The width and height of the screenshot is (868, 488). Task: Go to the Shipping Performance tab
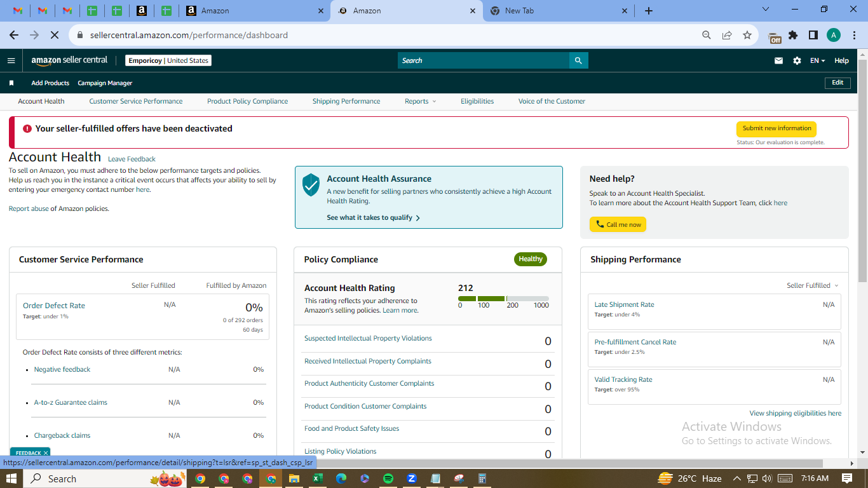click(346, 101)
